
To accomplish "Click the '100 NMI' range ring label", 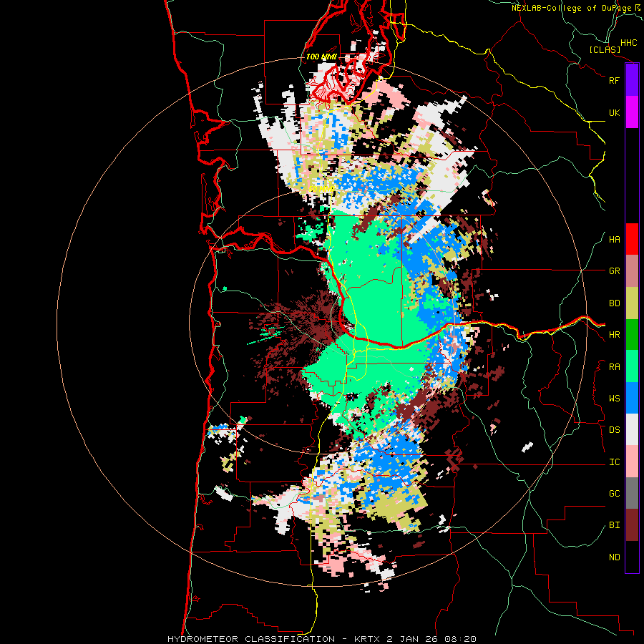I will click(321, 57).
